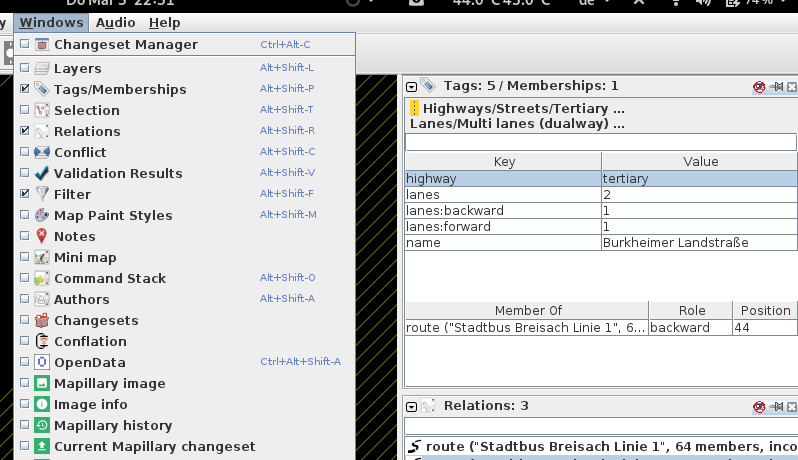
Task: Open Lanes/Multi lanes (dualway) preset link
Action: click(x=517, y=124)
